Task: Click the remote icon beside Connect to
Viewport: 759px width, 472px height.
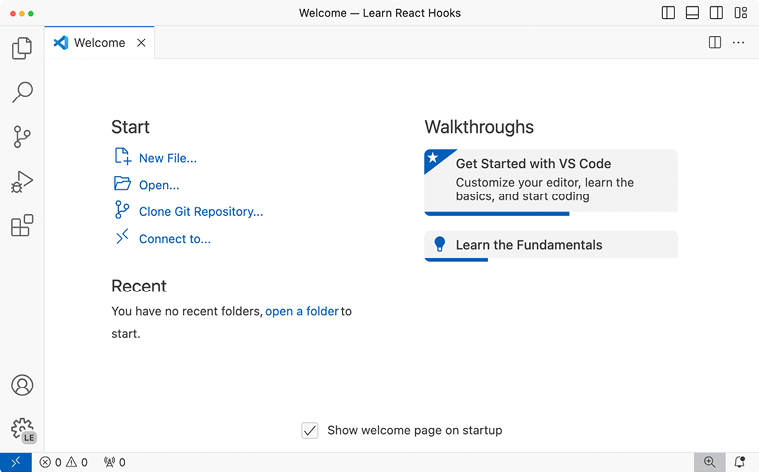Action: coord(122,237)
